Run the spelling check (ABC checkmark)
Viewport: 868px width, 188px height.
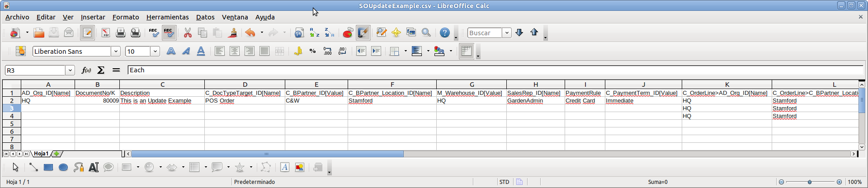[154, 33]
